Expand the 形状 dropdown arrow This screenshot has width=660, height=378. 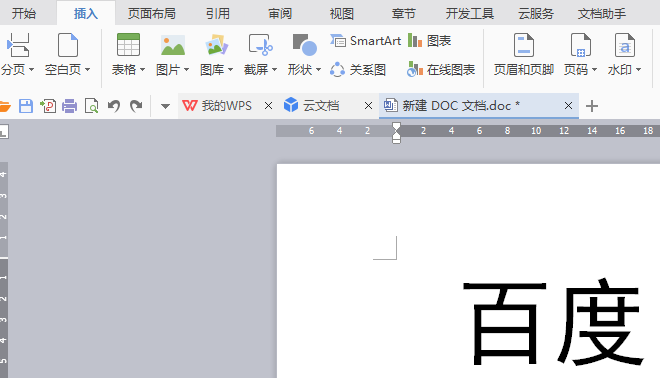(x=318, y=69)
